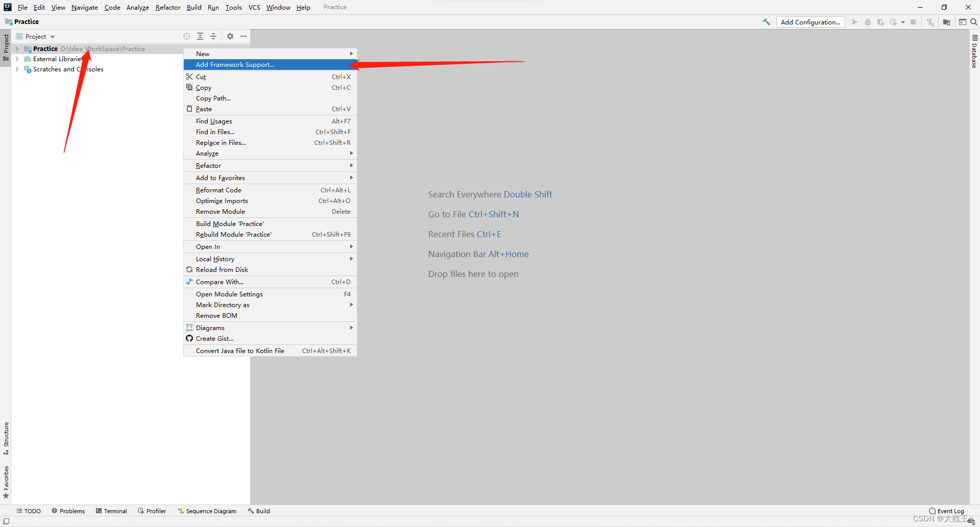Select Reformat Code

(270, 190)
